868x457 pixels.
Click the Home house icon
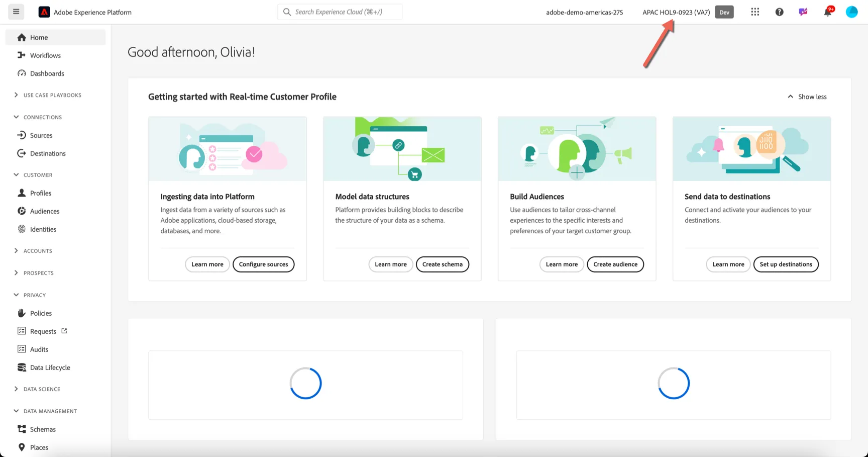coord(22,37)
